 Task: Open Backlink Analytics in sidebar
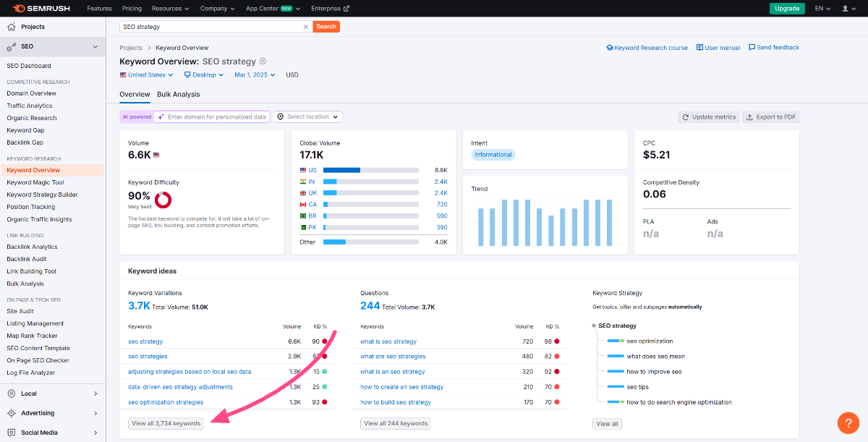coord(32,247)
